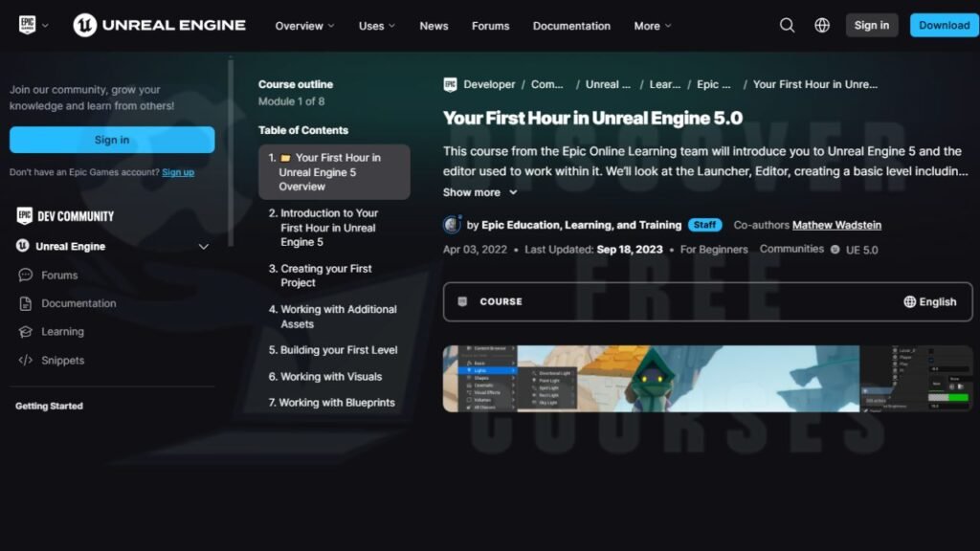This screenshot has width=980, height=551.
Task: Click the author avatar icon
Action: [452, 224]
